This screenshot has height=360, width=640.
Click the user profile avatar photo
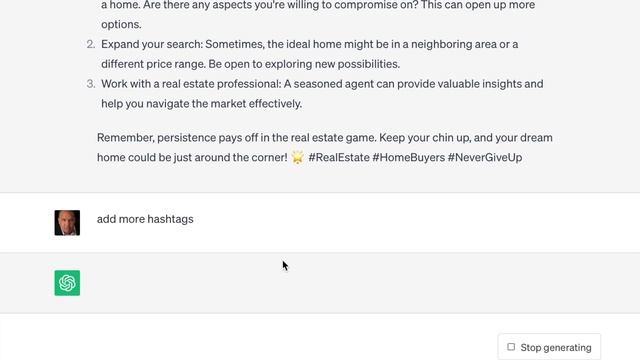pos(67,223)
